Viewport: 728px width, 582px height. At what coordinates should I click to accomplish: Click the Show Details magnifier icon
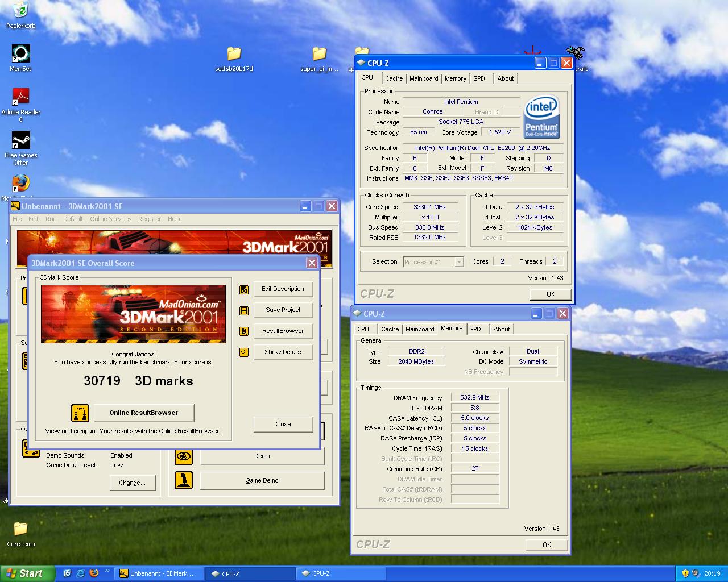[244, 352]
